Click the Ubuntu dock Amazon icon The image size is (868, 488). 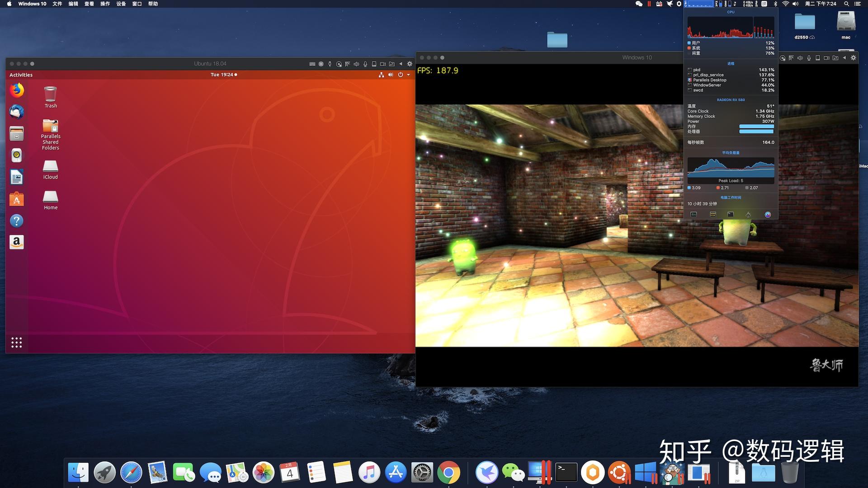click(x=16, y=241)
